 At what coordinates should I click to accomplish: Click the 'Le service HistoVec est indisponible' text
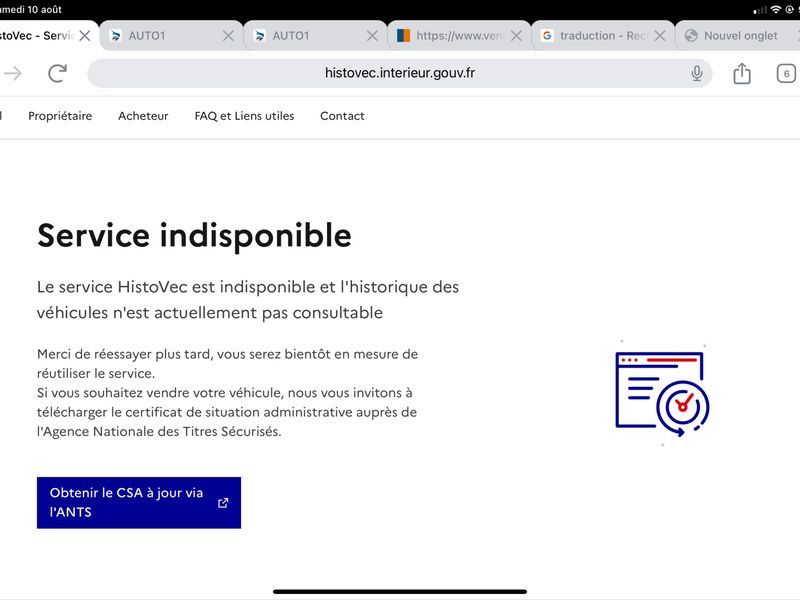177,287
